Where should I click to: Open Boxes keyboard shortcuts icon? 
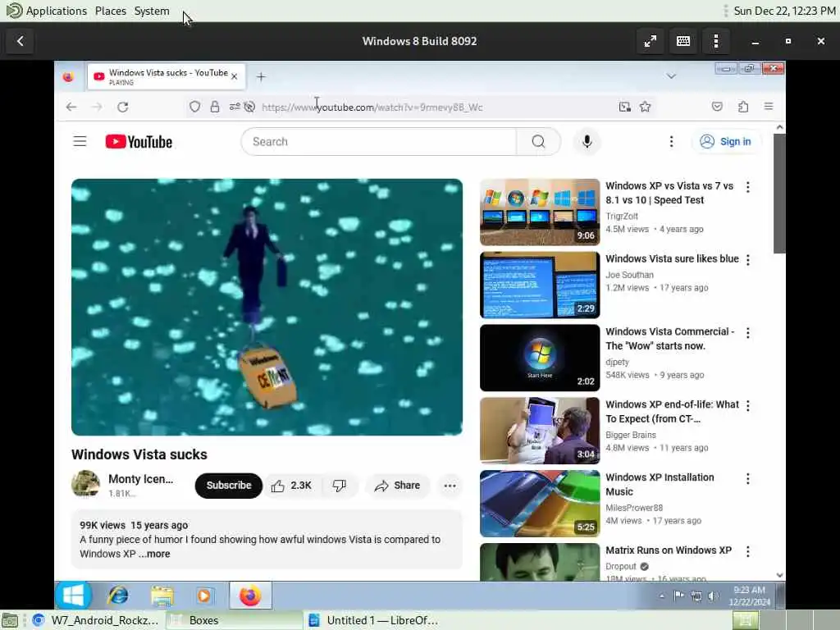(x=683, y=41)
